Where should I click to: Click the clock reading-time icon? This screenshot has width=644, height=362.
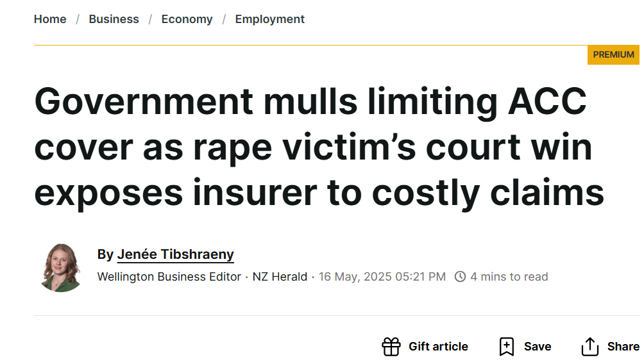(460, 277)
